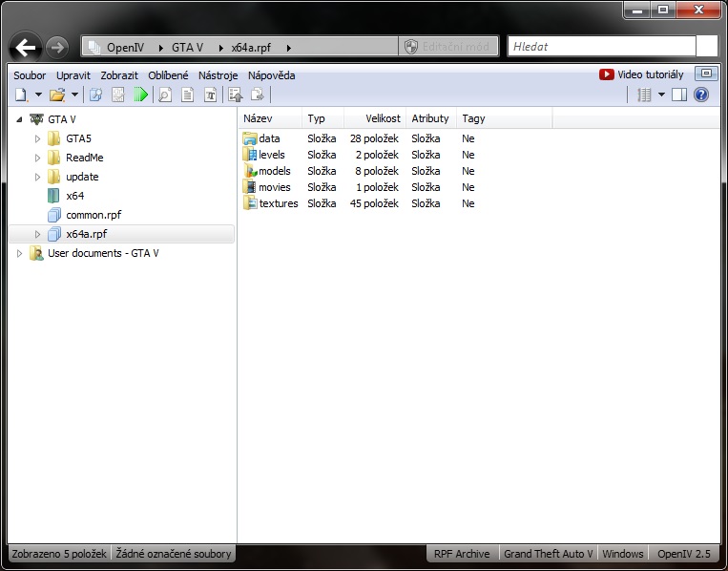
Task: Click the import toolbar icon with up arrow
Action: coord(235,95)
